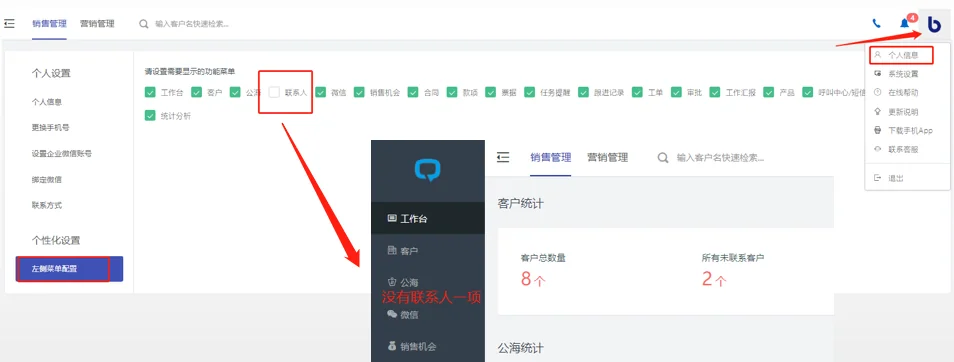
Task: Click the collapse-menu icon in the inset workbench header
Action: click(x=503, y=158)
